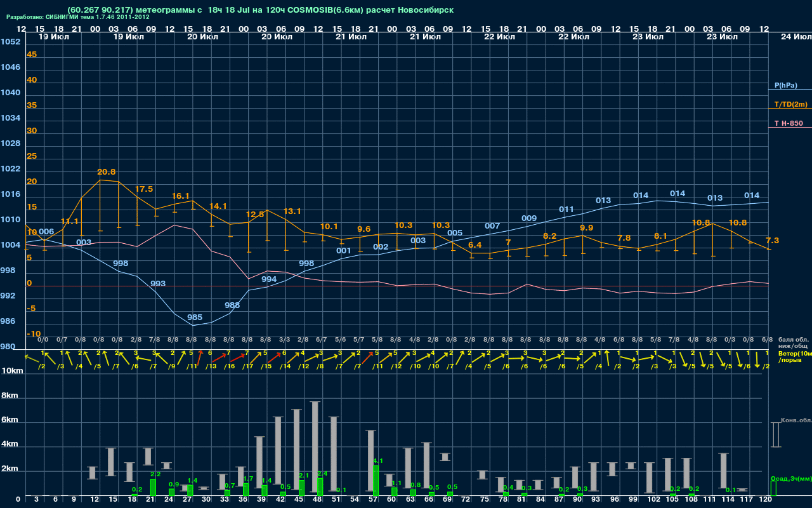Click the temperature value 6.4

point(475,245)
